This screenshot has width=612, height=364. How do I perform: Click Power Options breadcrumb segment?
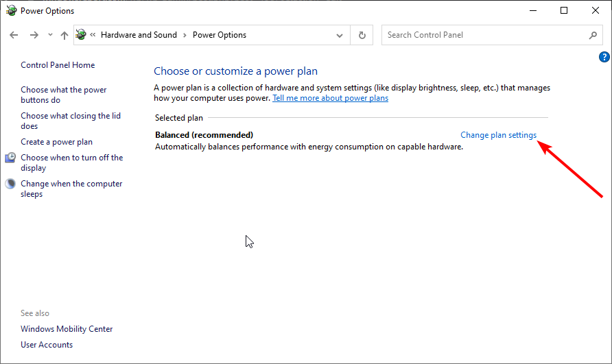coord(220,35)
